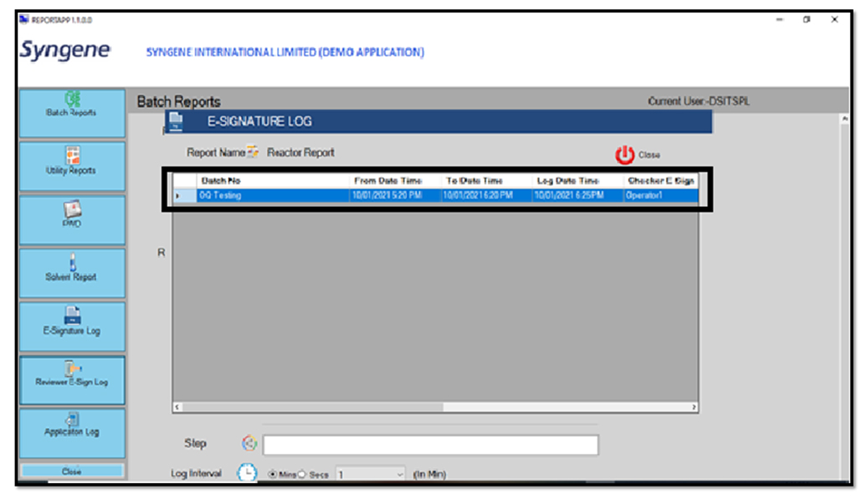Select the Mins radio button
868x500 pixels.
point(272,475)
